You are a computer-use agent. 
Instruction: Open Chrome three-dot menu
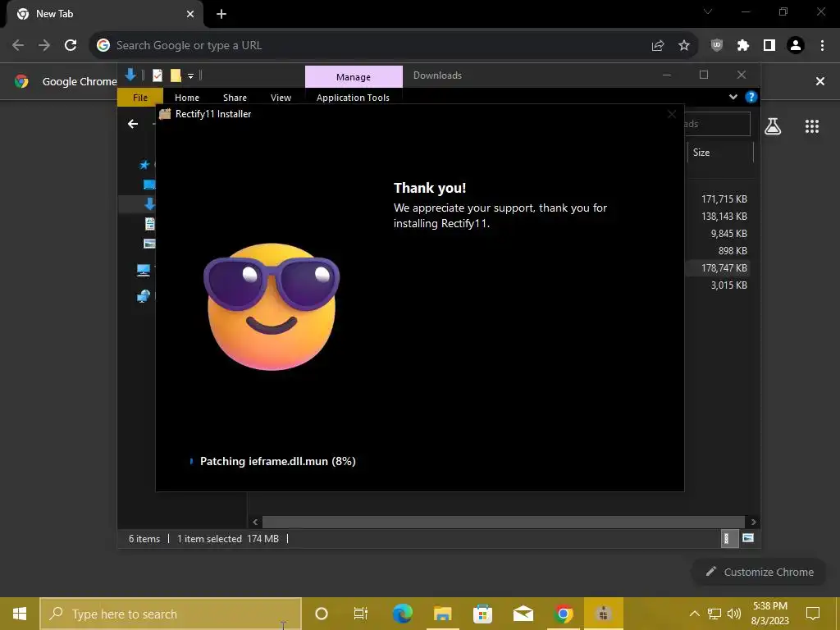822,46
